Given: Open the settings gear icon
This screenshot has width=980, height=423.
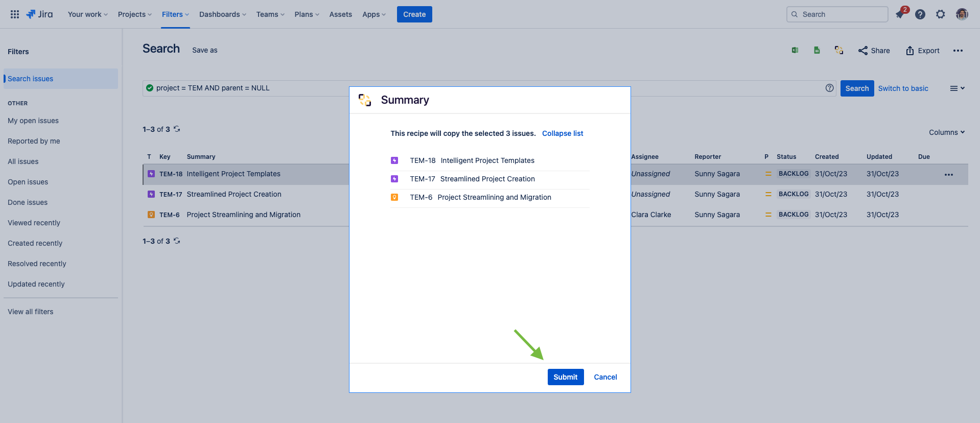Looking at the screenshot, I should tap(940, 14).
